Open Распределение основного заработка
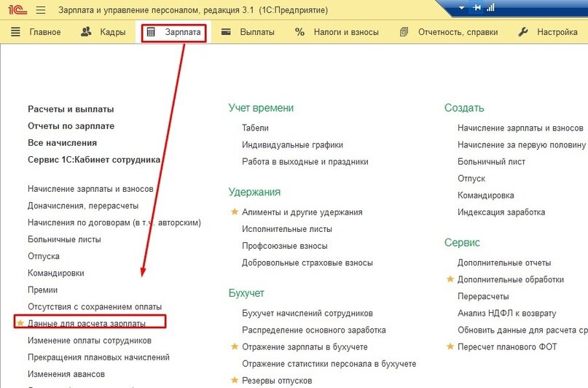This screenshot has height=388, width=588. pos(314,330)
